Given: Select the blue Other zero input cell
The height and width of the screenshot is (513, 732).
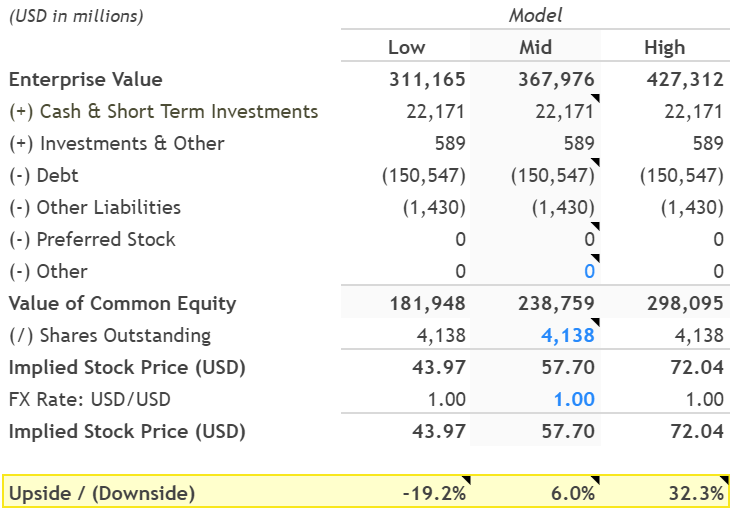Looking at the screenshot, I should [589, 272].
